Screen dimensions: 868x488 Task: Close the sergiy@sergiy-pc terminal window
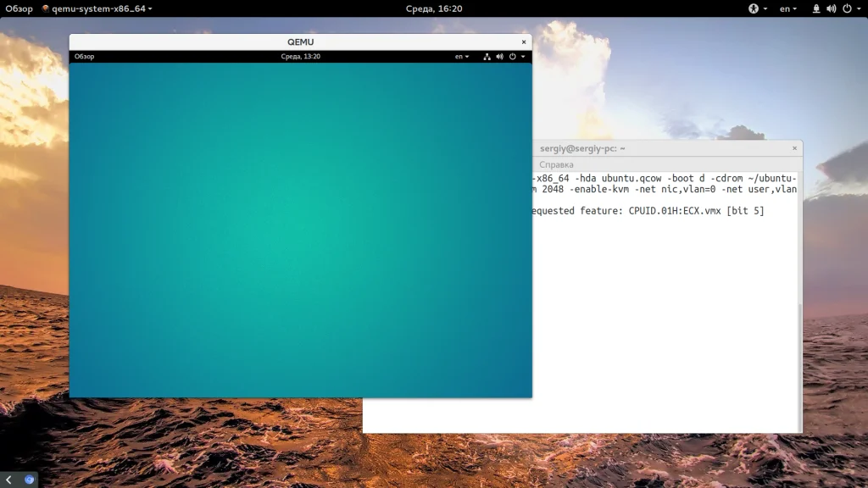tap(794, 148)
